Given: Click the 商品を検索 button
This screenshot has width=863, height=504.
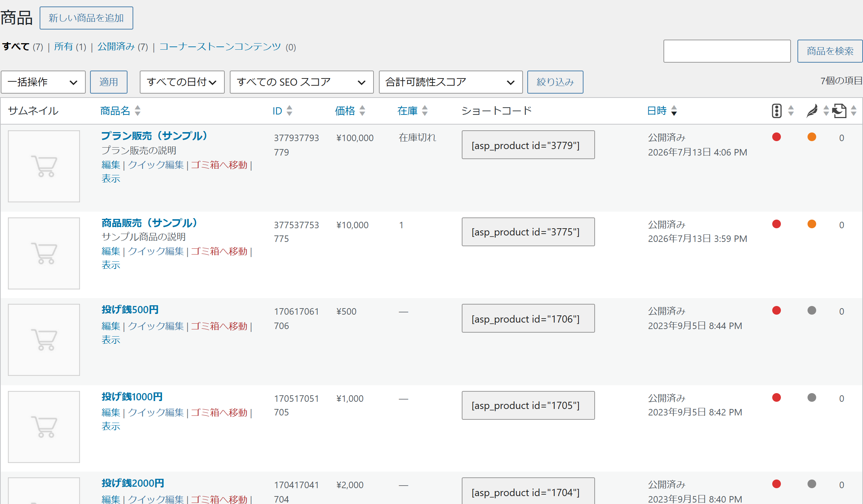Looking at the screenshot, I should pos(830,51).
